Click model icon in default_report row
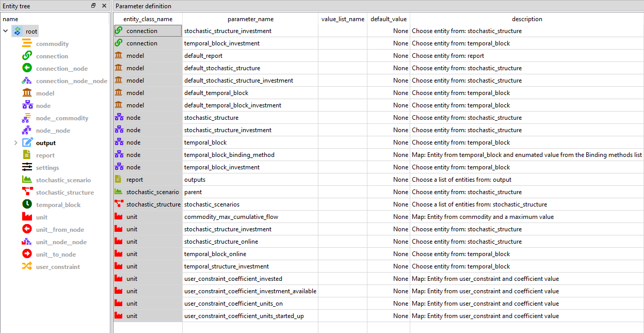Viewport: 644px width, 333px height. [x=119, y=56]
